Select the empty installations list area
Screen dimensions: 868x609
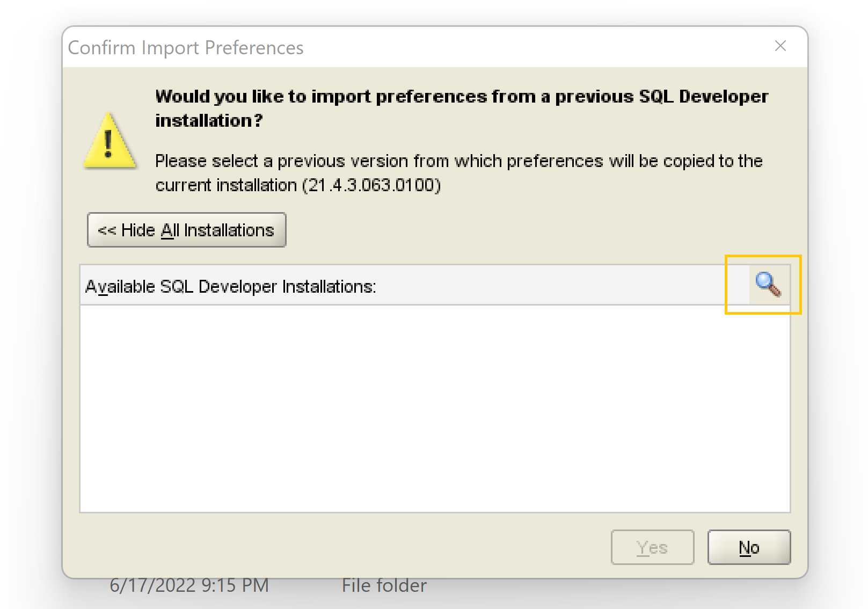point(435,408)
